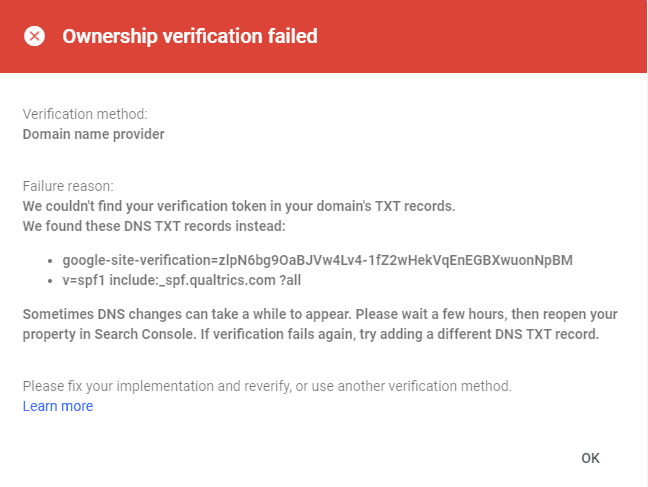Click the 'Failure reason:' label
This screenshot has height=487, width=648.
click(68, 186)
